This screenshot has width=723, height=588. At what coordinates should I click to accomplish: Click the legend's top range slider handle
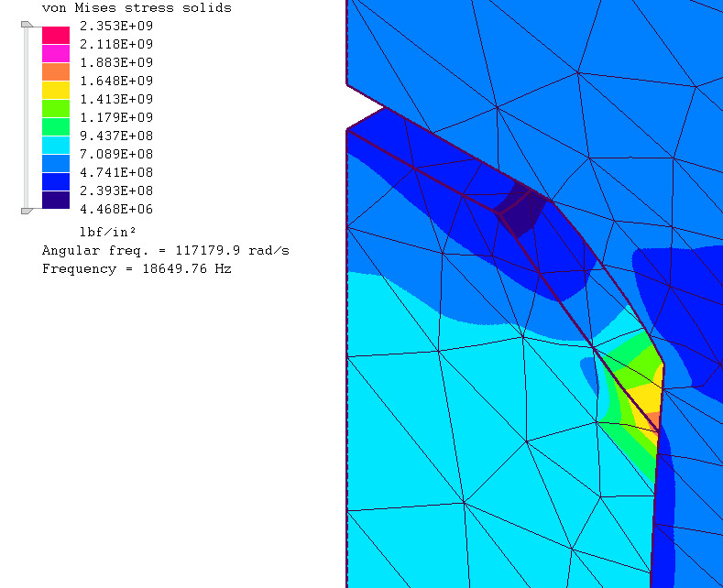click(x=27, y=25)
